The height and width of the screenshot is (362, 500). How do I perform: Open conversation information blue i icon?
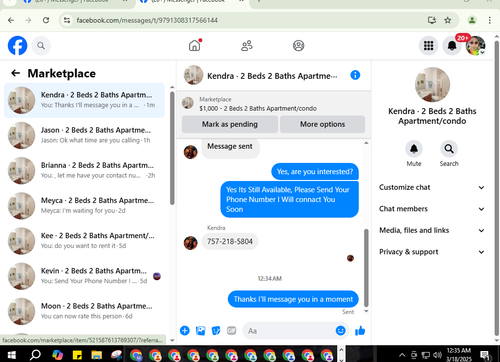[355, 75]
